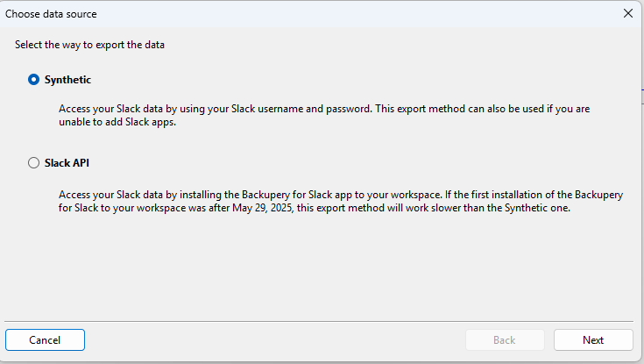Click the description line mentioning May 29, 2025
Viewport: 644px width, 364px height.
coord(315,208)
